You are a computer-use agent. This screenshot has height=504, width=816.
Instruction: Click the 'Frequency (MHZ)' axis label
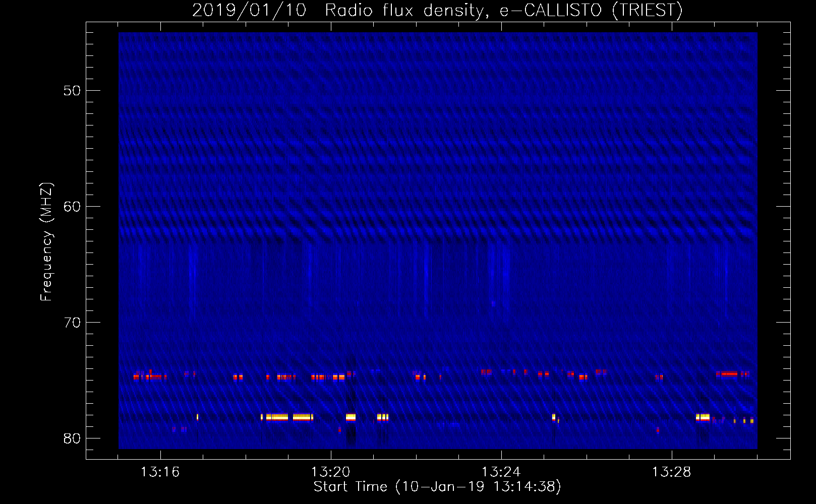[46, 242]
